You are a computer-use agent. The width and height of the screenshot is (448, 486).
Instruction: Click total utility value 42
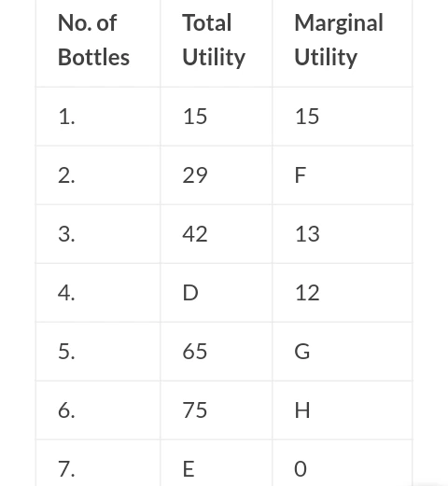pyautogui.click(x=195, y=234)
